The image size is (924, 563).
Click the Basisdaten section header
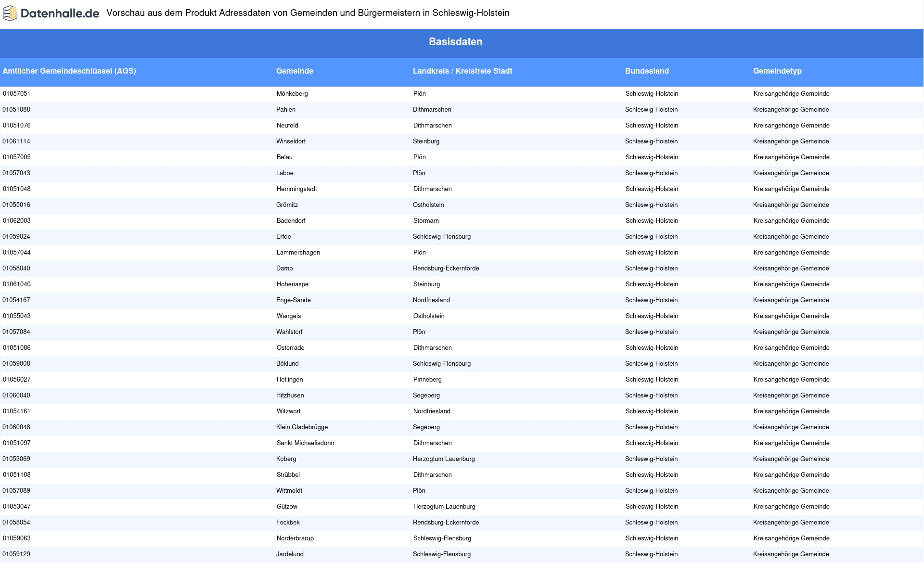pyautogui.click(x=455, y=42)
